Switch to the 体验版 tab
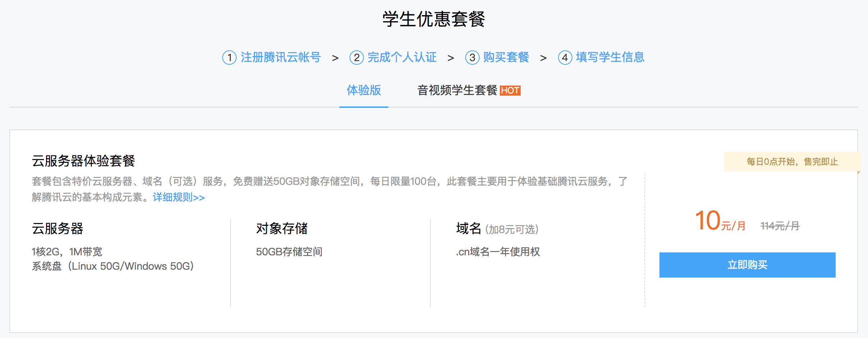This screenshot has height=338, width=868. (x=364, y=90)
